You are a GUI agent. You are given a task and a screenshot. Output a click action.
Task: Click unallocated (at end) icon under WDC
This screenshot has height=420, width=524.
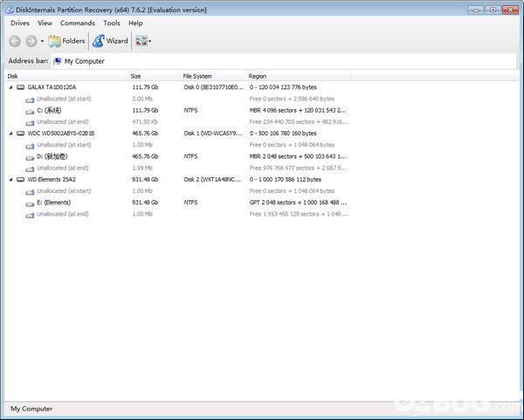[30, 169]
